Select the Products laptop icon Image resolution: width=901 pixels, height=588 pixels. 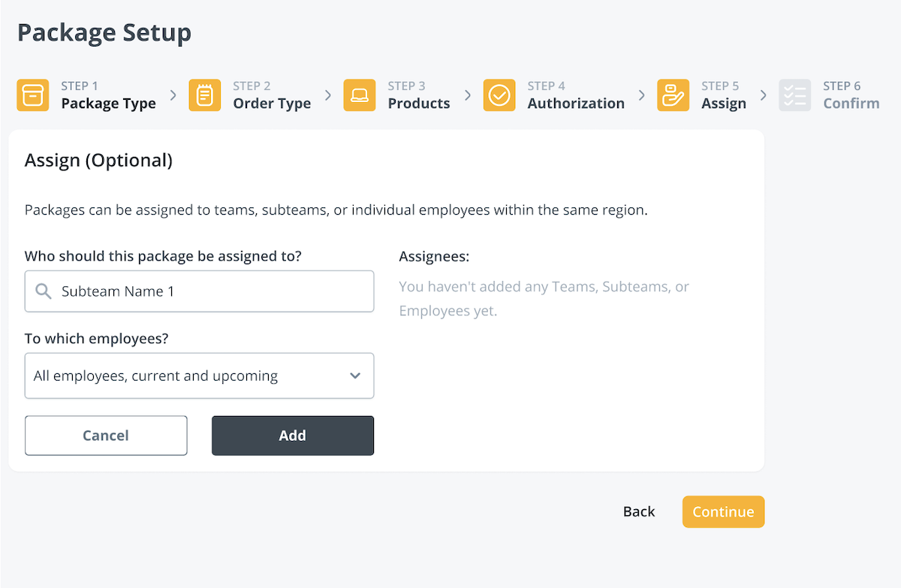(x=360, y=95)
